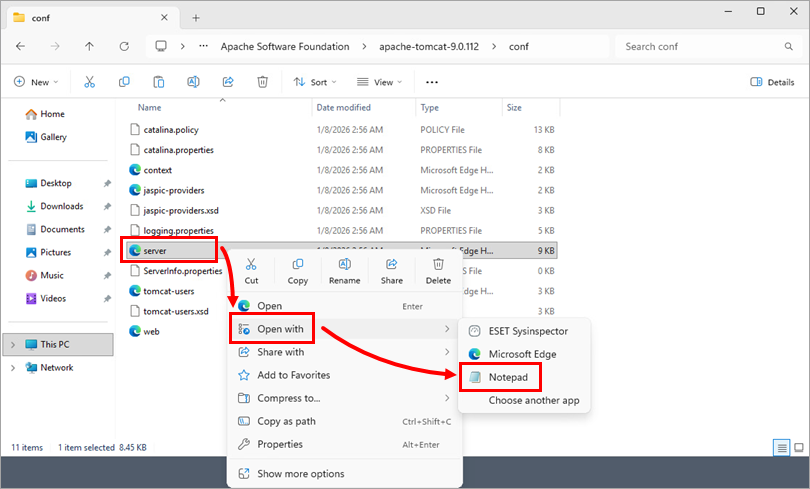Click the Details pane button

click(x=772, y=82)
